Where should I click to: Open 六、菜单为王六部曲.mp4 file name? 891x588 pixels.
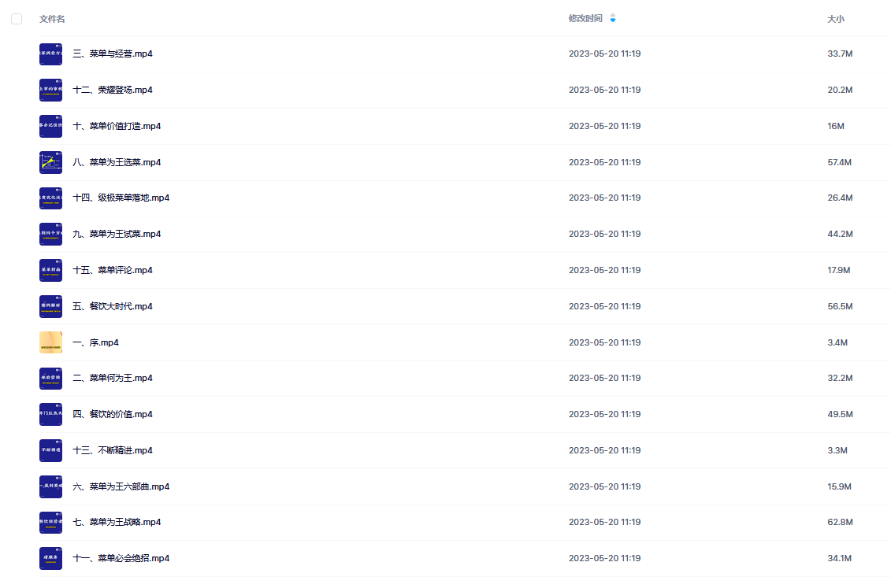tap(121, 486)
